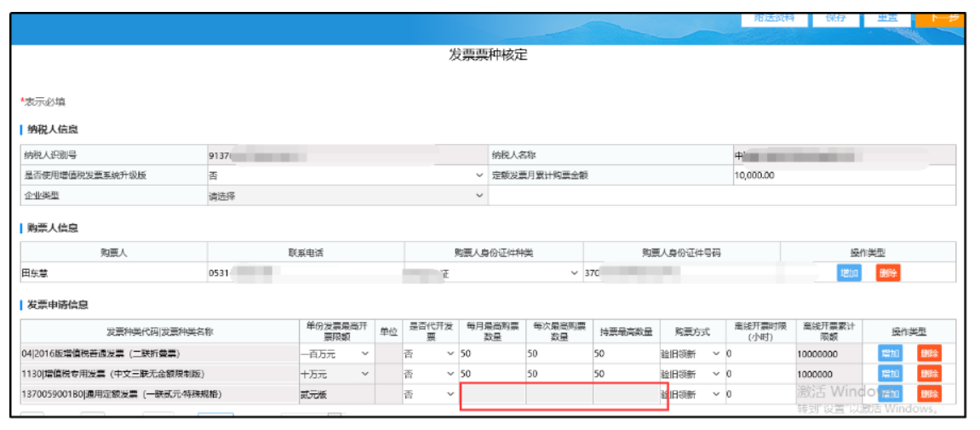Click 增加 for the 增值税普通发票 row
980x430 pixels.
pyautogui.click(x=890, y=353)
